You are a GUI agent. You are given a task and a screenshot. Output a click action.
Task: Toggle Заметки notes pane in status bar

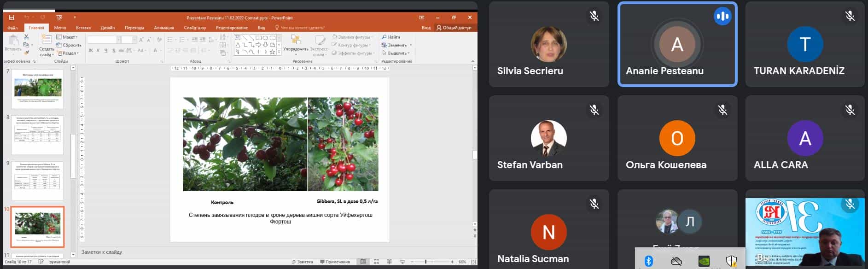(302, 262)
